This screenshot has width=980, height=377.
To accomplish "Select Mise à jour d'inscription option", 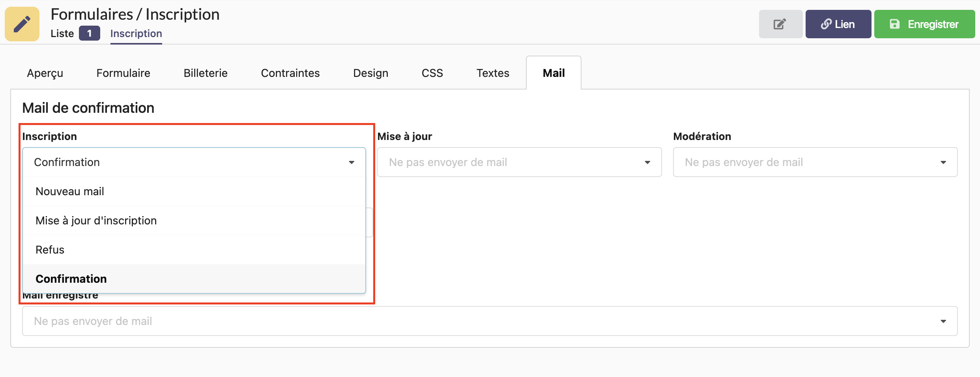I will (96, 220).
